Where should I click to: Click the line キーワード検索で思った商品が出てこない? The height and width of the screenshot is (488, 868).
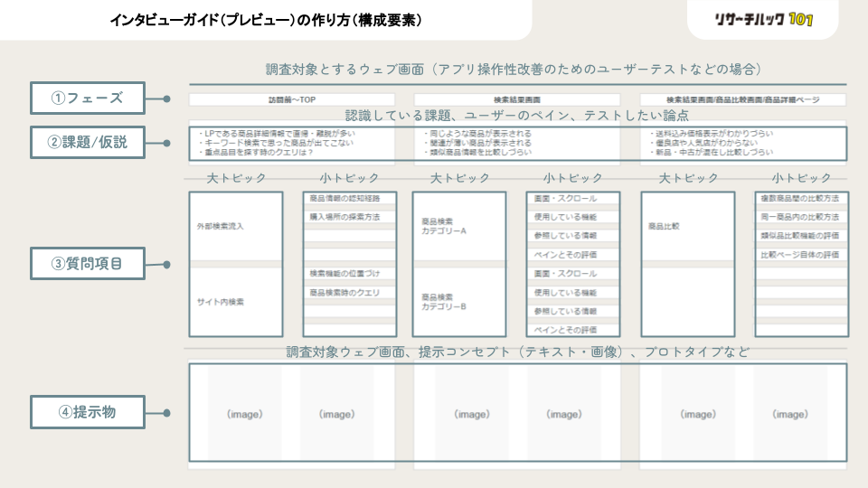(276, 143)
